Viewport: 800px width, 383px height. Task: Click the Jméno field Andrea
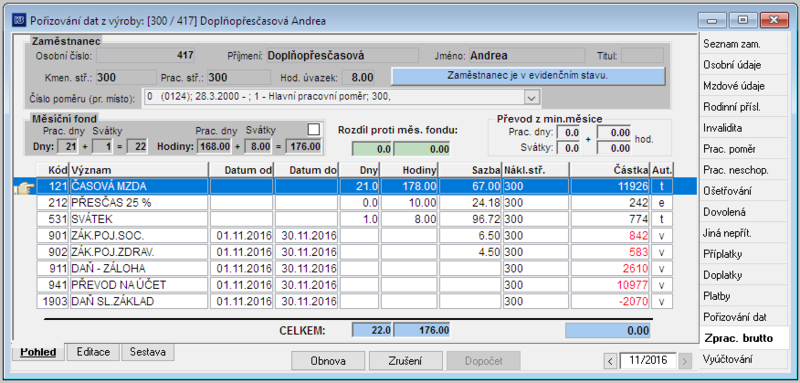(526, 55)
